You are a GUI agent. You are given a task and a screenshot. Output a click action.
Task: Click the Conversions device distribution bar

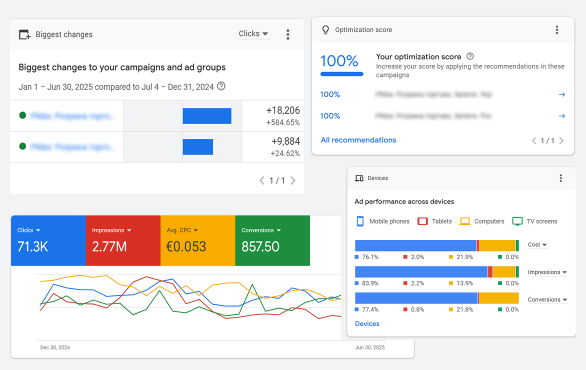click(x=437, y=298)
